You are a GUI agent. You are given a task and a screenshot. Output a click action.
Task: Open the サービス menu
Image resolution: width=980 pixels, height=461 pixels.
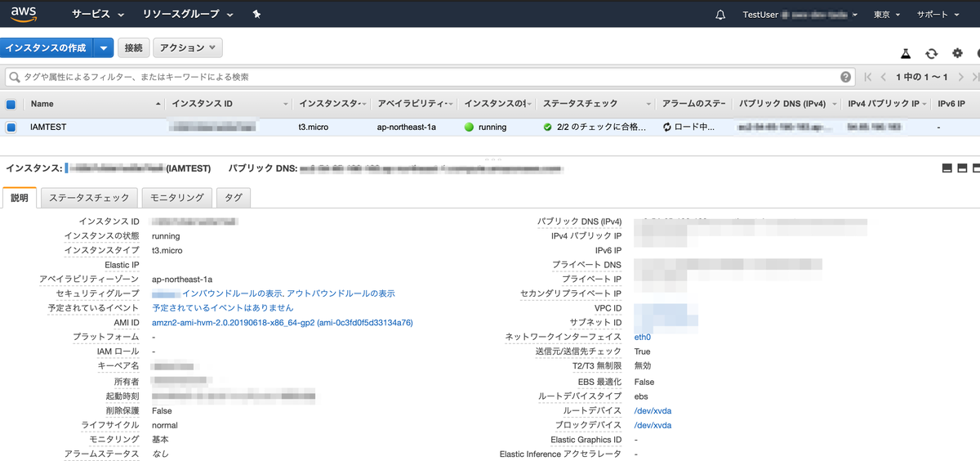click(98, 15)
